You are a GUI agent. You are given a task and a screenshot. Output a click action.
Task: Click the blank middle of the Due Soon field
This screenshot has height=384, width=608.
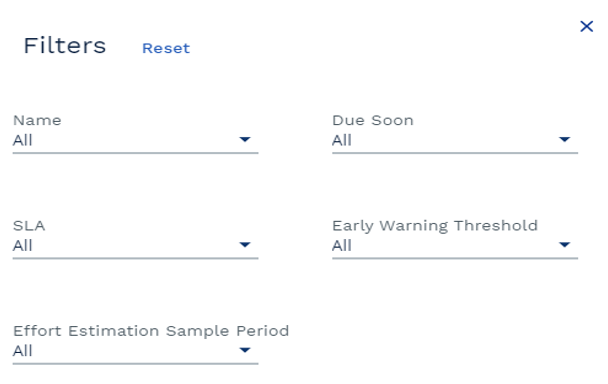click(x=455, y=140)
